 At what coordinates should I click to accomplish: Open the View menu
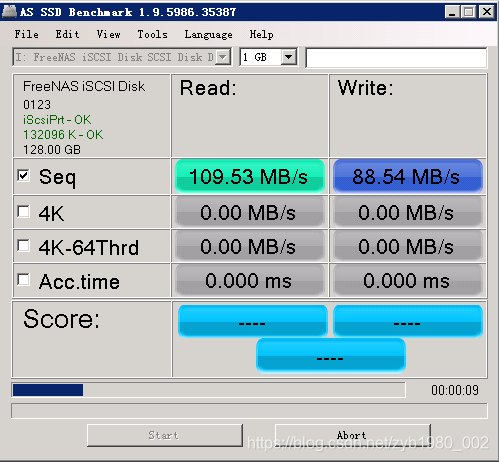pos(108,34)
